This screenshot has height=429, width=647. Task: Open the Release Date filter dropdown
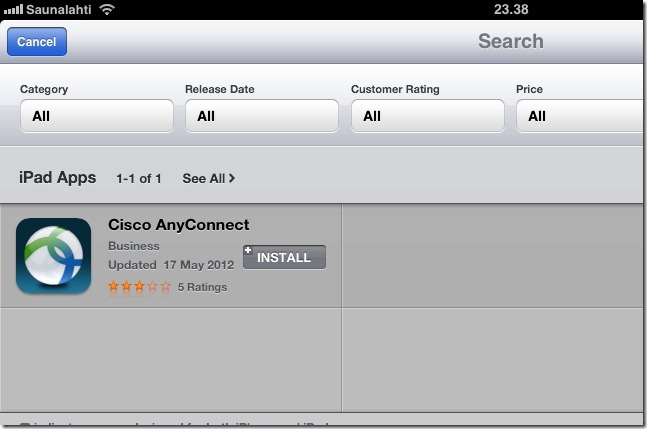261,116
